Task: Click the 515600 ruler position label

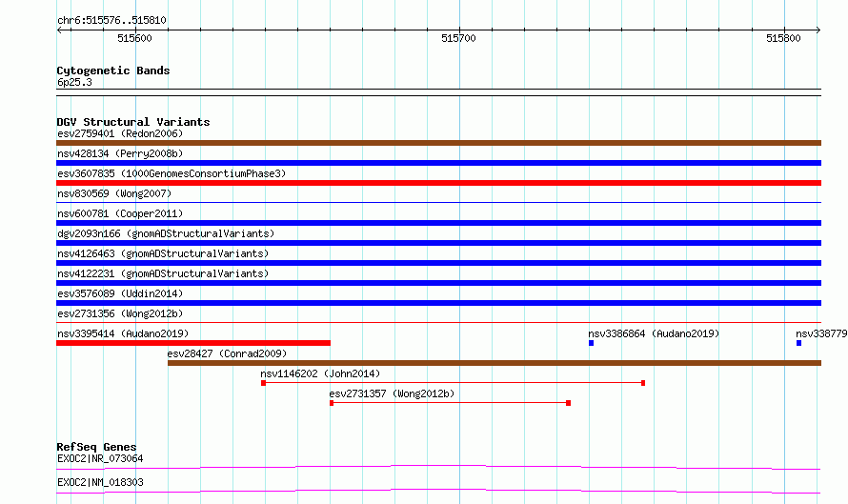Action: [x=134, y=38]
